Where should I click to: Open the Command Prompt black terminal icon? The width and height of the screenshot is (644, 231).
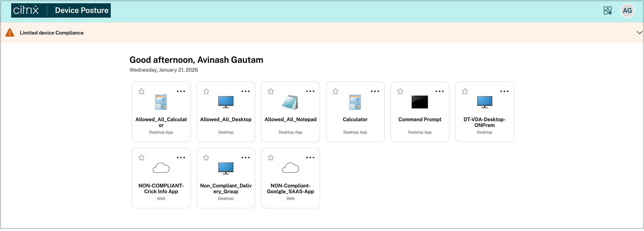[x=420, y=102]
